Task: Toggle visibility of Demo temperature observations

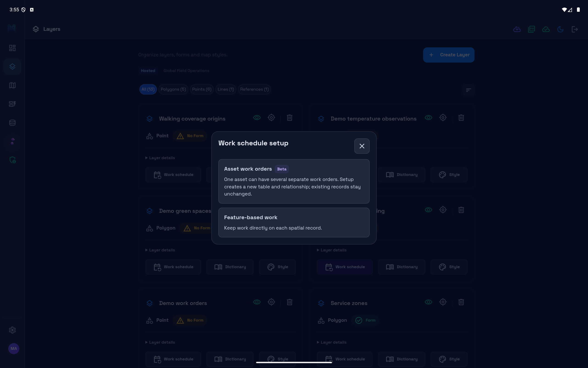Action: pyautogui.click(x=428, y=118)
